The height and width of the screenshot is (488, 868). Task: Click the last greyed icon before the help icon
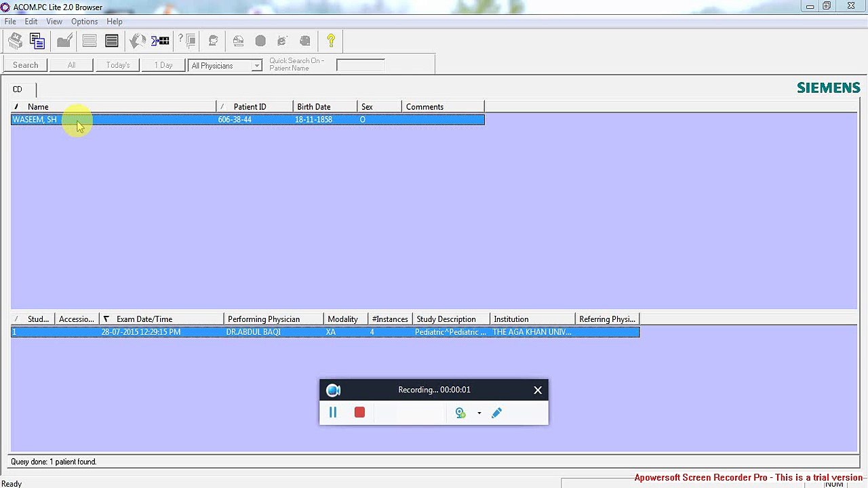pos(305,41)
